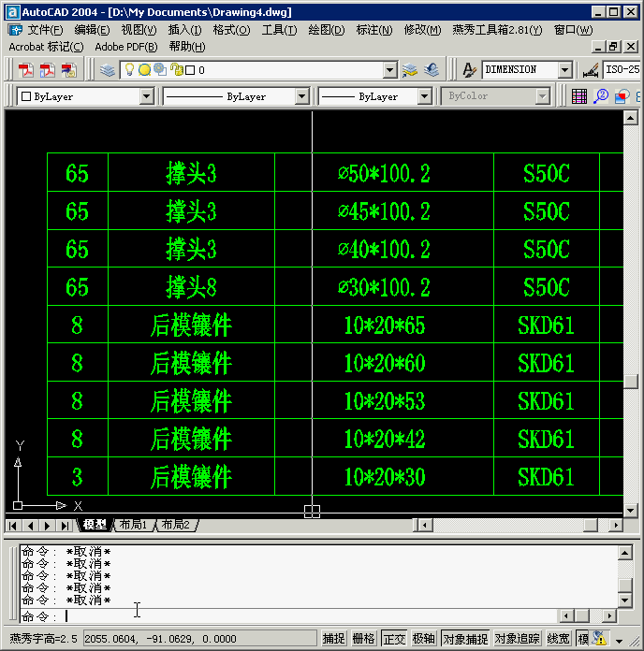Click the magnifier find toolbar icon
The image size is (644, 651).
(601, 96)
